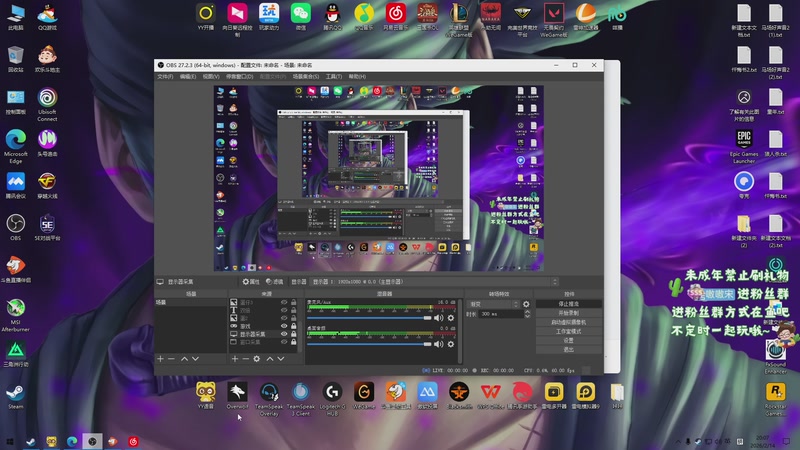Open mic/Aux audio settings gear in mixer

point(451,318)
